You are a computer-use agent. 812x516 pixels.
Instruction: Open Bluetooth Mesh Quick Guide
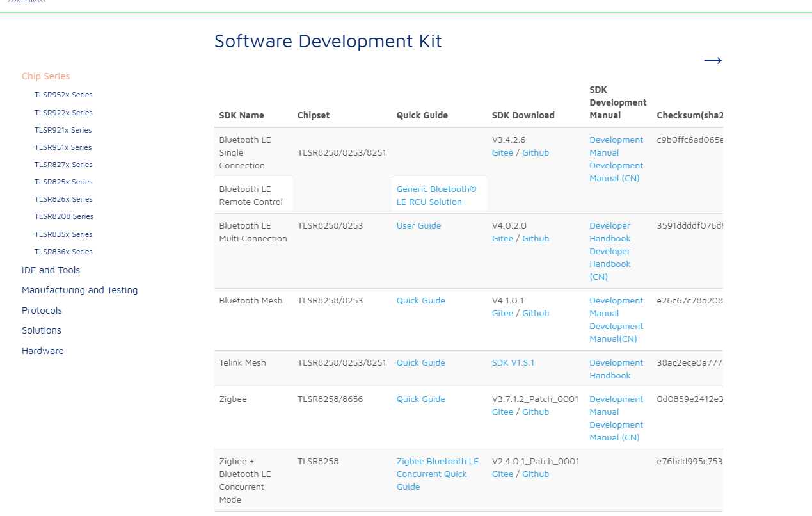click(421, 300)
